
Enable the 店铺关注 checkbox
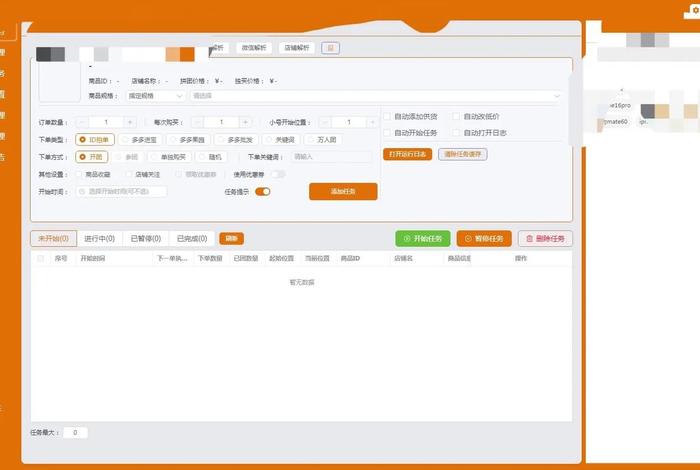pyautogui.click(x=129, y=174)
